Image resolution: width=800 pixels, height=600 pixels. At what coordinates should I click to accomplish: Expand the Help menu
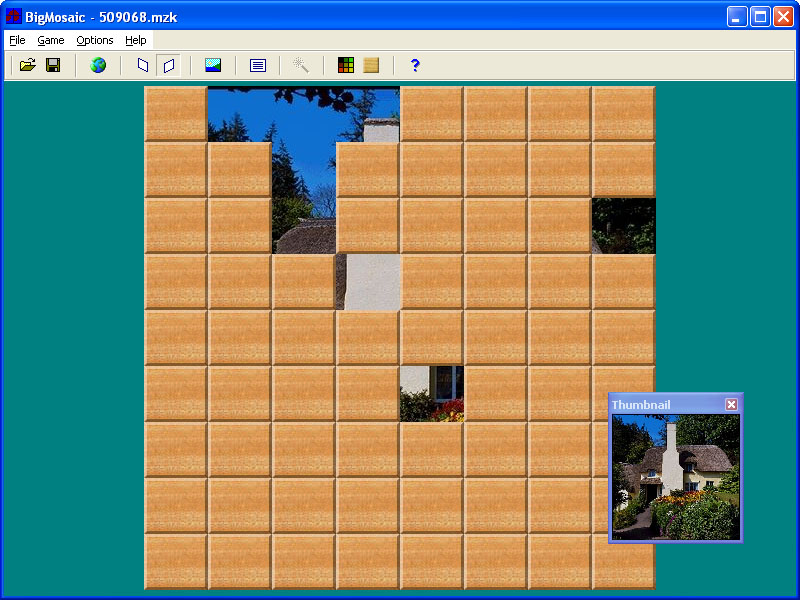136,40
